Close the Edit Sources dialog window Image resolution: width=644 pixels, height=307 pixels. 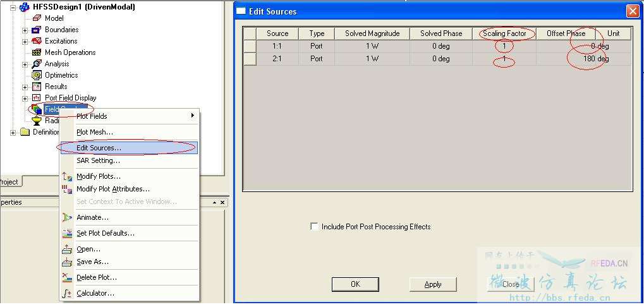pyautogui.click(x=632, y=11)
